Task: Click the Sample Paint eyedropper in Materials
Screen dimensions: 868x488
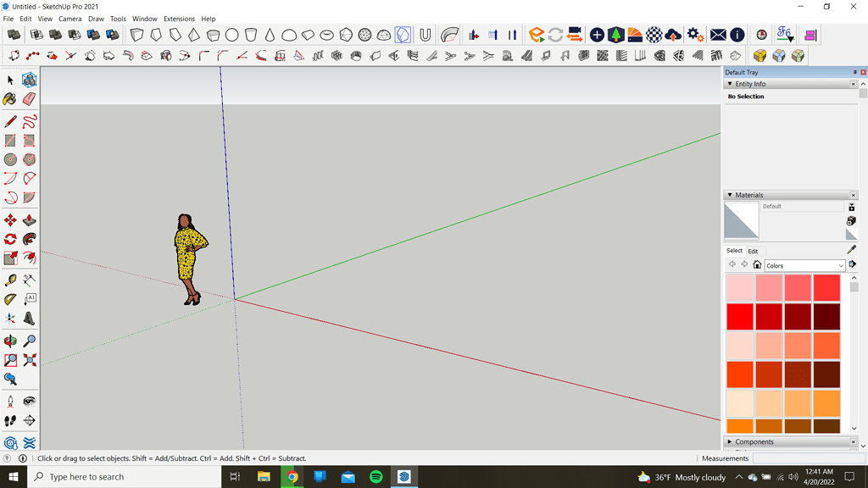Action: click(x=850, y=249)
